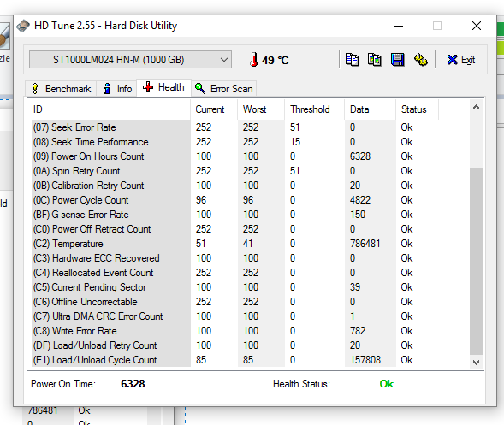Open the ST1000LM024 drive dropdown

(x=130, y=59)
